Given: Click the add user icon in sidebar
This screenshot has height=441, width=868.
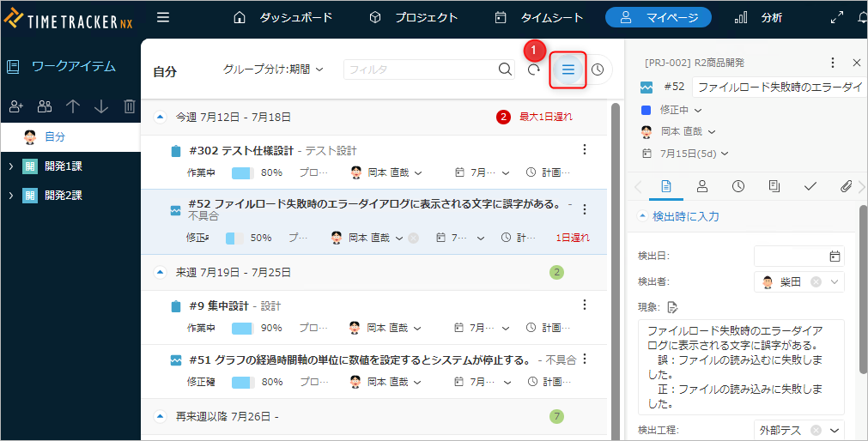Looking at the screenshot, I should tap(16, 106).
